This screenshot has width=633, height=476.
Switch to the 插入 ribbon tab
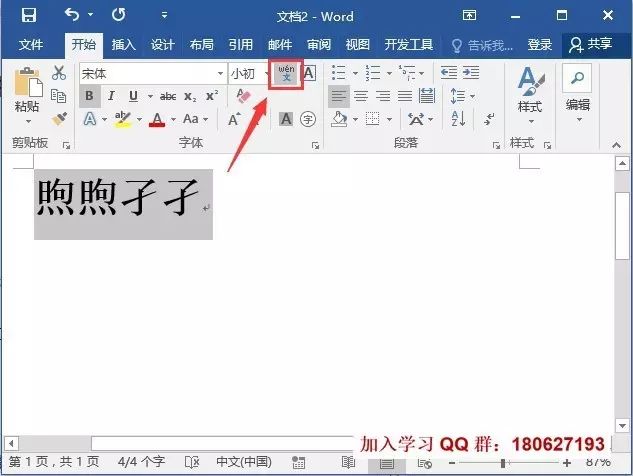point(123,45)
